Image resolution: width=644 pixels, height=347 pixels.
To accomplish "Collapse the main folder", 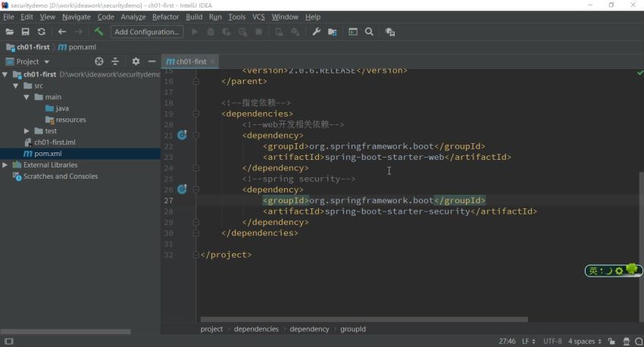I will pyautogui.click(x=27, y=97).
